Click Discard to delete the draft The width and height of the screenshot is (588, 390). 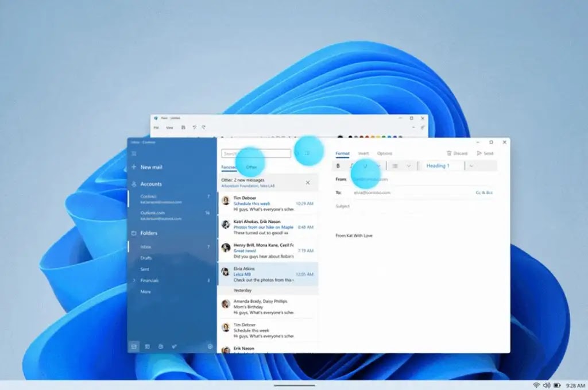[457, 153]
